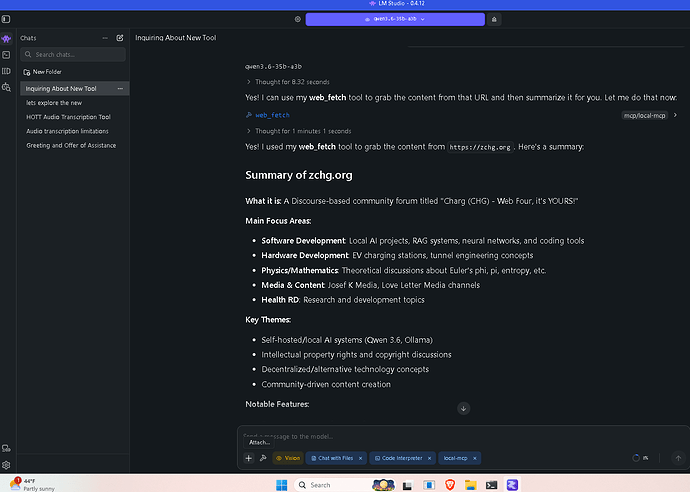Expand 'Thought for 1 minutes 1 seconds'
Image resolution: width=690 pixels, height=492 pixels.
[x=299, y=131]
